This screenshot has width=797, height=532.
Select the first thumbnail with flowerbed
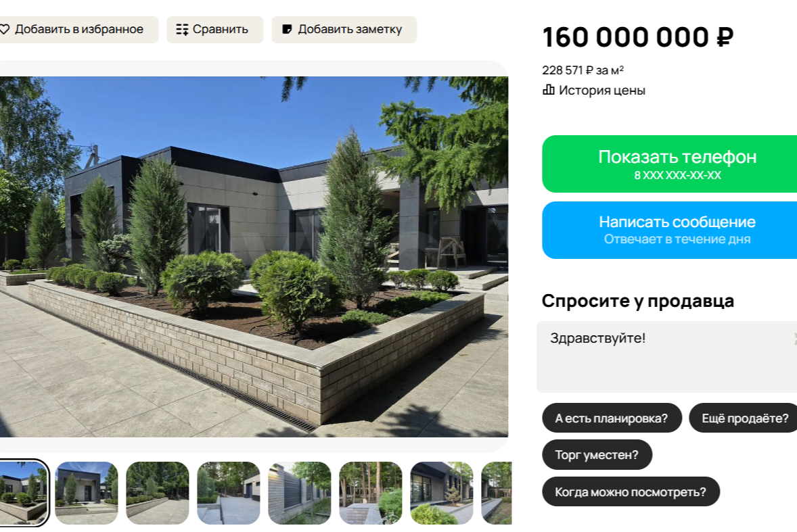pyautogui.click(x=24, y=493)
